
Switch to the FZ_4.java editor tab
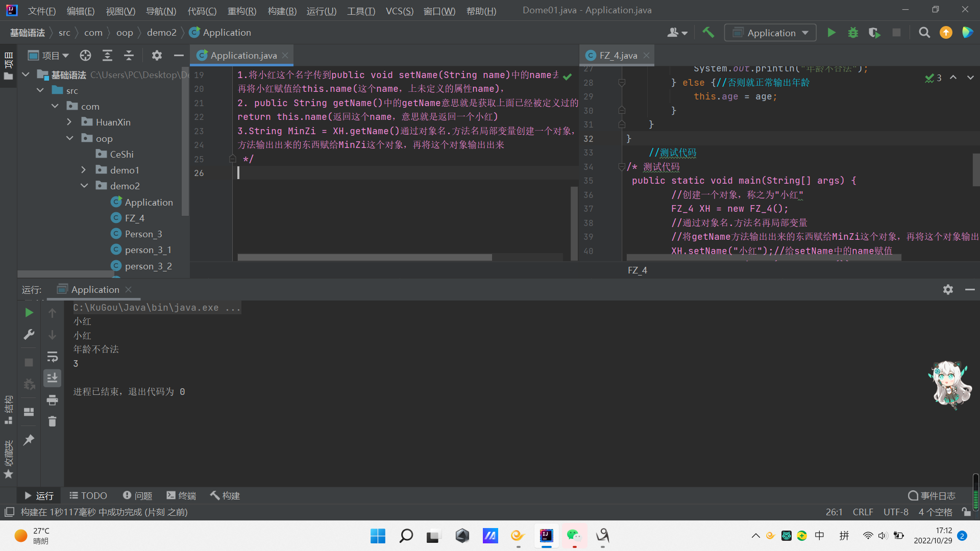pos(618,55)
